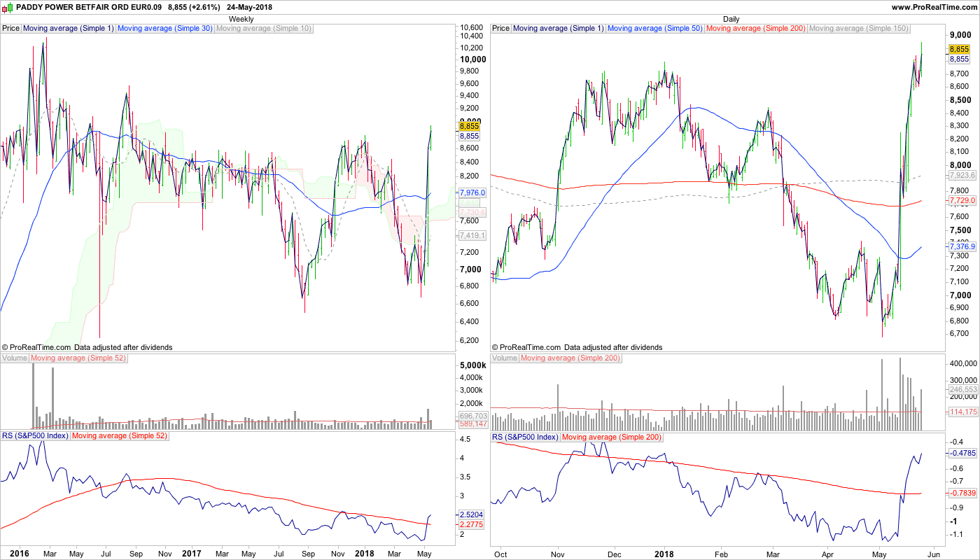
Task: Click the blue 7,976.0 moving average value
Action: [472, 192]
